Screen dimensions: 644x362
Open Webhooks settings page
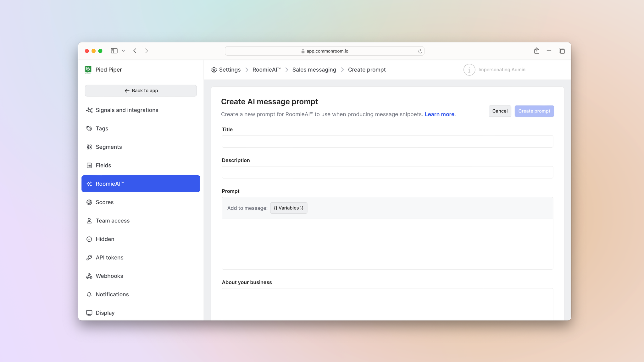click(141, 276)
